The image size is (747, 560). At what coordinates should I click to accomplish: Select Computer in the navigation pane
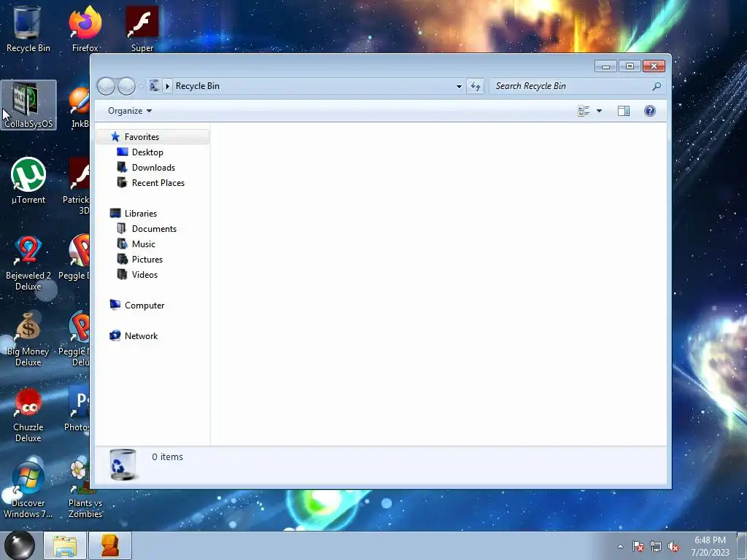click(x=144, y=306)
